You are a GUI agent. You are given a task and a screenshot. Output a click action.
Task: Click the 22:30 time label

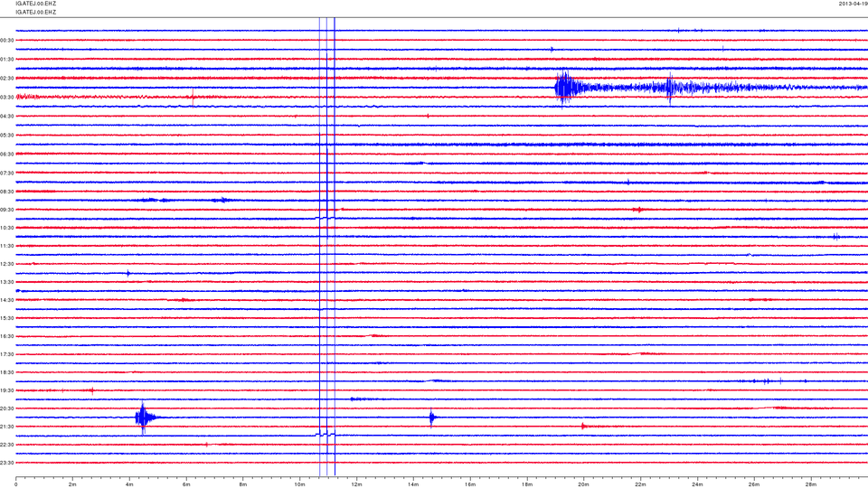tap(7, 445)
